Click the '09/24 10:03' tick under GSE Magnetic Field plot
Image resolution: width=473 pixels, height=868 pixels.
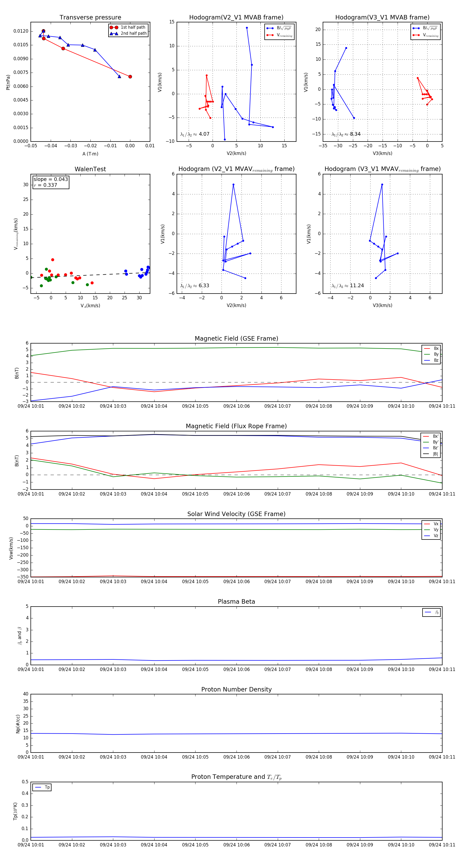(113, 406)
